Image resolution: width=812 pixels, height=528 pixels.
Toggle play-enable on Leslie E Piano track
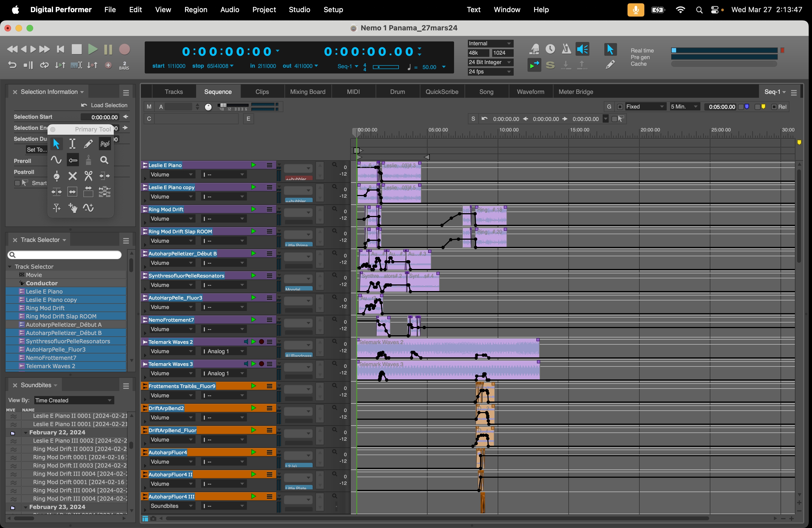254,165
